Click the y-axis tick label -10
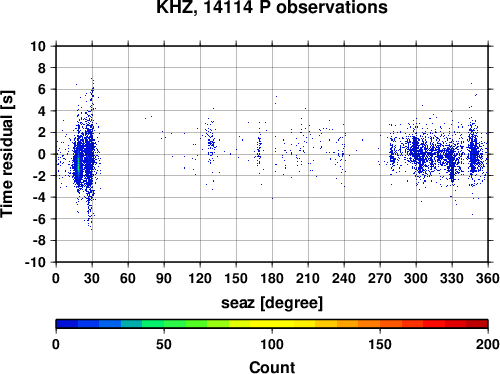Screen dimensions: 500x374 tap(35, 262)
